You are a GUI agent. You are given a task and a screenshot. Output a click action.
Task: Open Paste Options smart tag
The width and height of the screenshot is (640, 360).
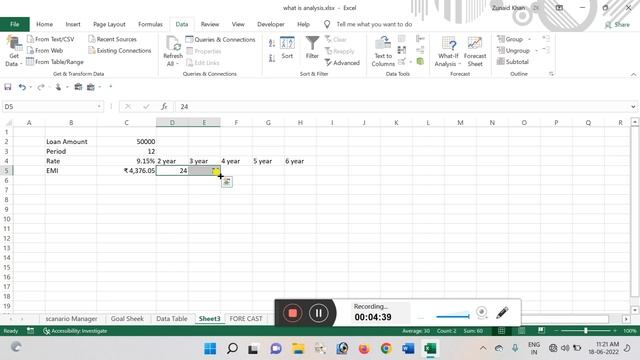[227, 182]
